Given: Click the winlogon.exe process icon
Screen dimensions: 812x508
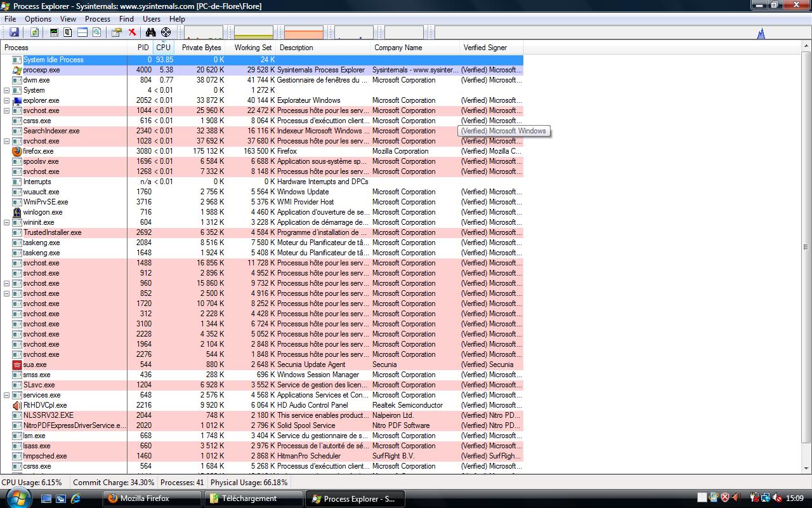Looking at the screenshot, I should (x=17, y=212).
